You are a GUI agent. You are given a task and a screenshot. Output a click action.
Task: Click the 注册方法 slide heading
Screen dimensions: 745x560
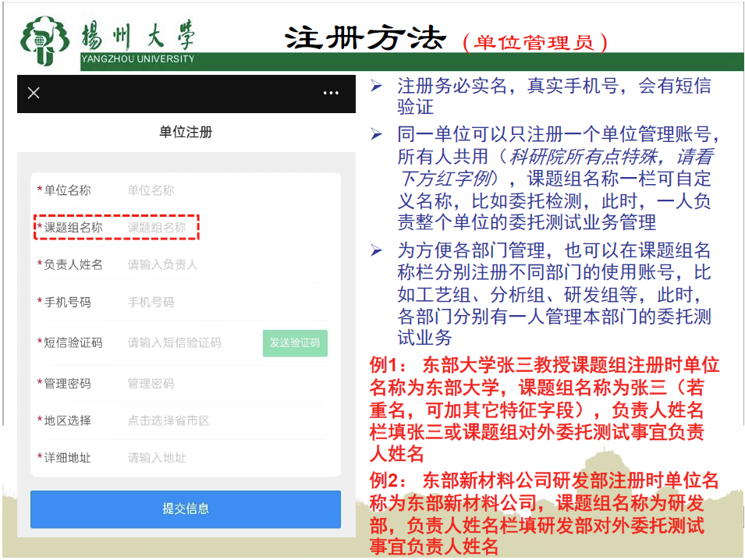365,37
